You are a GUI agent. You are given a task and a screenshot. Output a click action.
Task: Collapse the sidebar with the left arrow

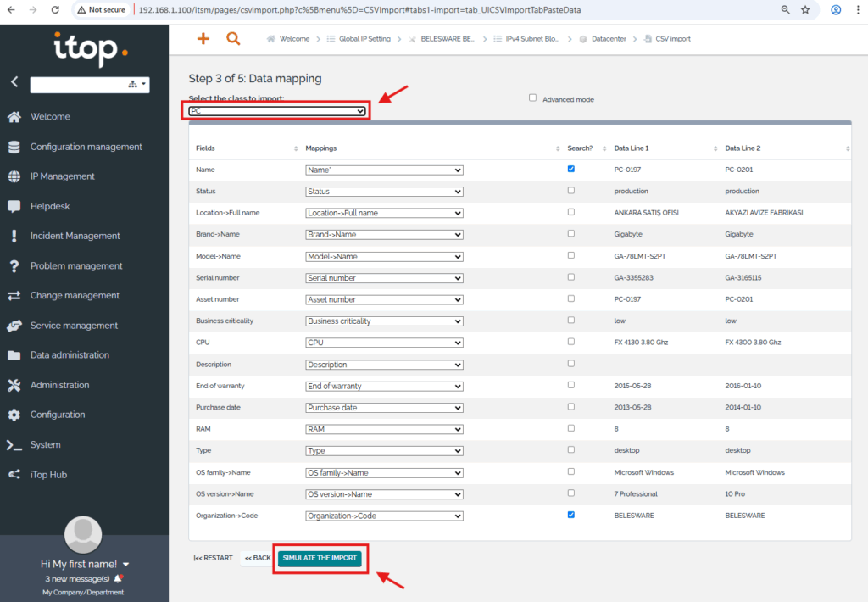[x=14, y=82]
